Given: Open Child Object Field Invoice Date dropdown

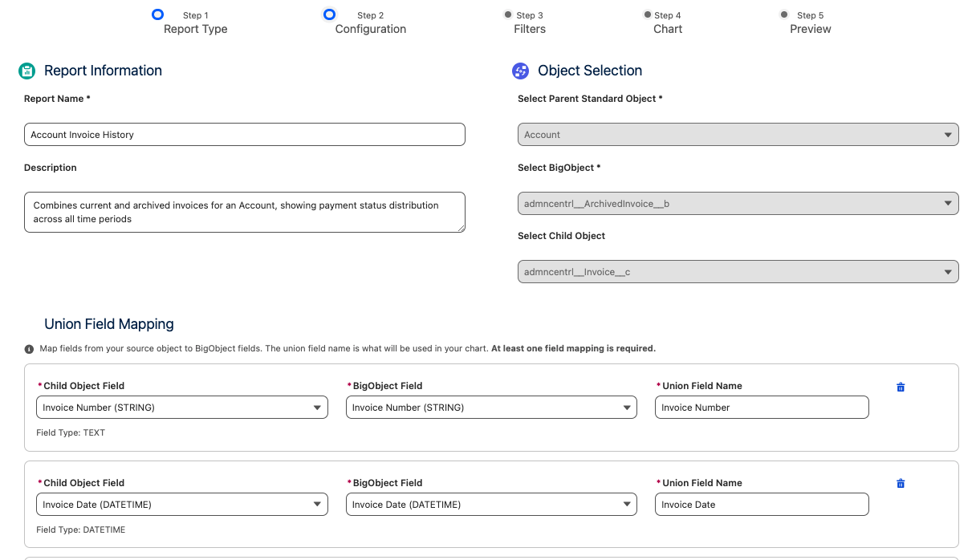Looking at the screenshot, I should 182,505.
